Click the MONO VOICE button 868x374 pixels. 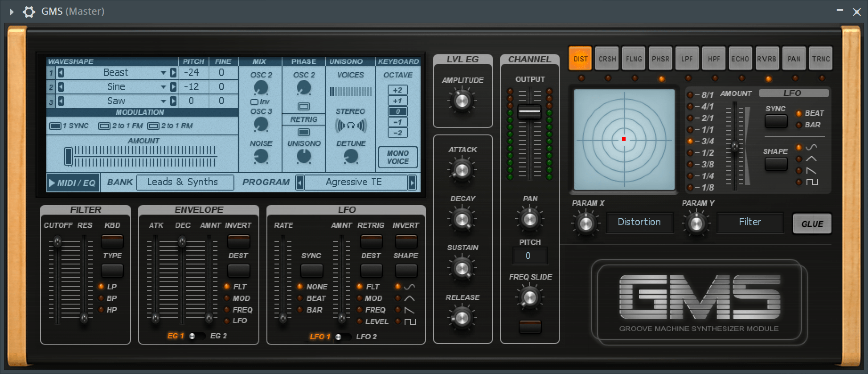[397, 157]
